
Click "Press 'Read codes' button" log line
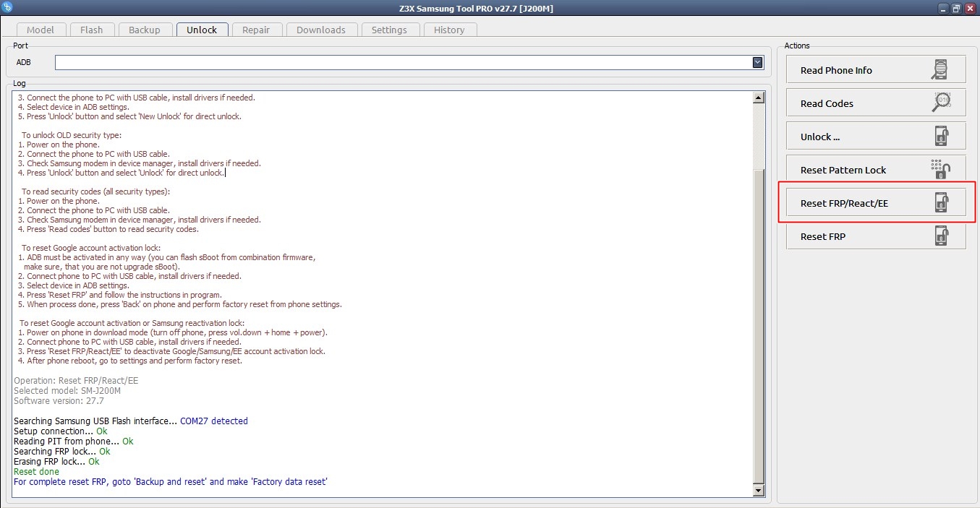108,229
